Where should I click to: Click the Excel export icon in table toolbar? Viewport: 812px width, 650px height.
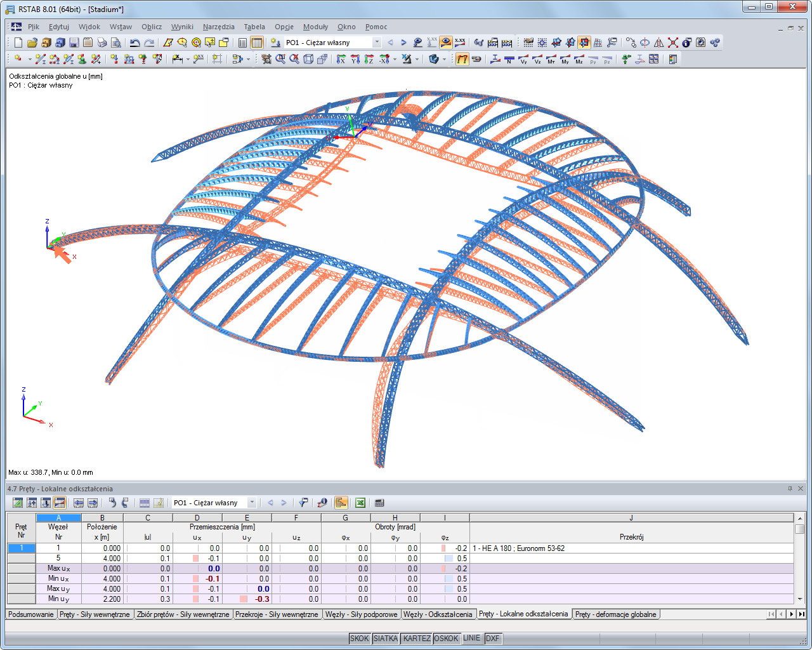click(360, 503)
